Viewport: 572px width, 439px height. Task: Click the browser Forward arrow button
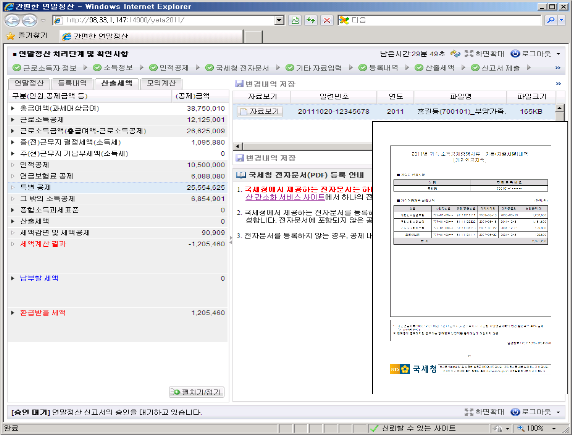click(29, 20)
